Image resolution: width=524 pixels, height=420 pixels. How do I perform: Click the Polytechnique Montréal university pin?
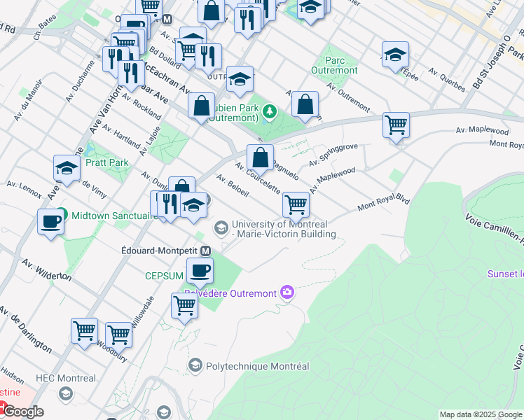click(x=195, y=365)
